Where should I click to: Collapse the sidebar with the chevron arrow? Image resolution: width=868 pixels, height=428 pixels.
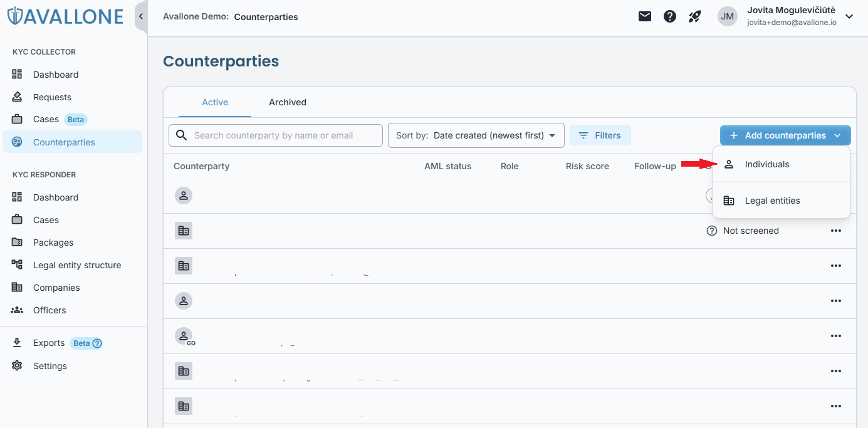pyautogui.click(x=141, y=16)
